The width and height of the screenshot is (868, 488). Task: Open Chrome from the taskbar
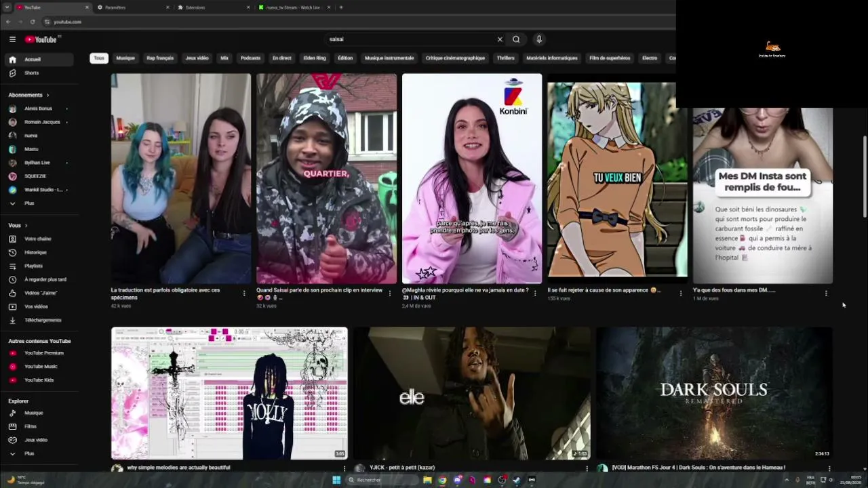[442, 480]
